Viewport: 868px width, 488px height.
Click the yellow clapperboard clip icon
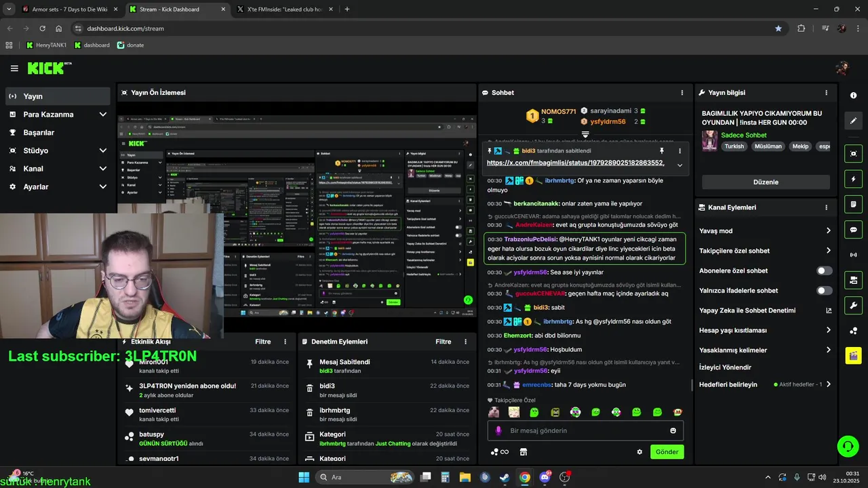[x=854, y=355]
